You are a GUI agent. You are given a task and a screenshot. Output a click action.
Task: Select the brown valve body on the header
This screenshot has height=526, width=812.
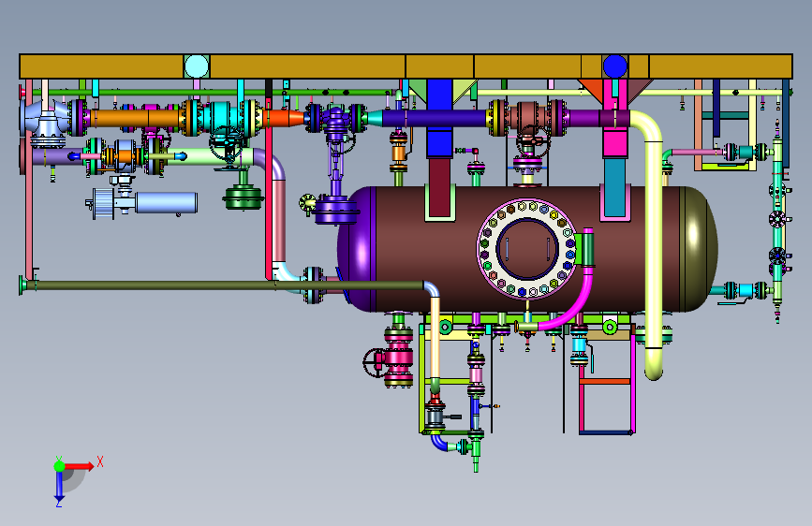(x=527, y=116)
